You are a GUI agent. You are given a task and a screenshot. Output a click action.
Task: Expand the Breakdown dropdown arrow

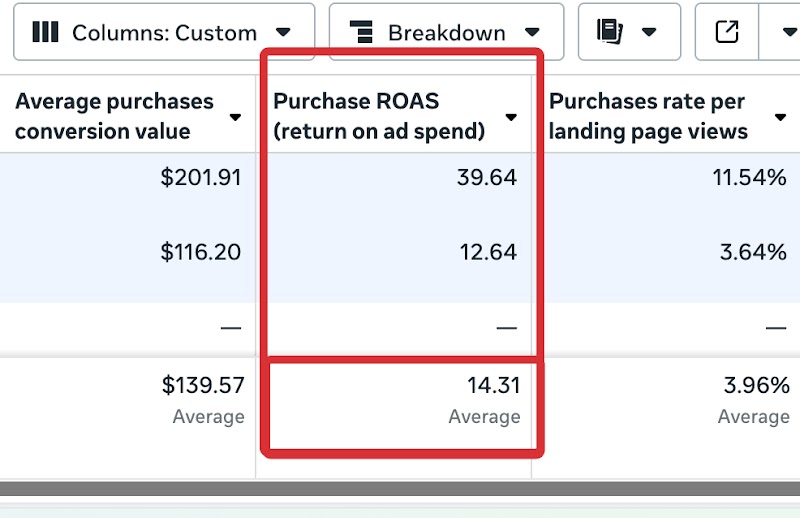(x=532, y=32)
